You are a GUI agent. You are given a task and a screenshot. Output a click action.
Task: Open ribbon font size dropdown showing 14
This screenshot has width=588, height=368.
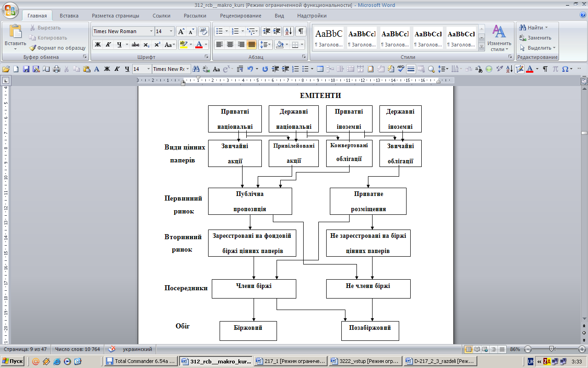171,31
